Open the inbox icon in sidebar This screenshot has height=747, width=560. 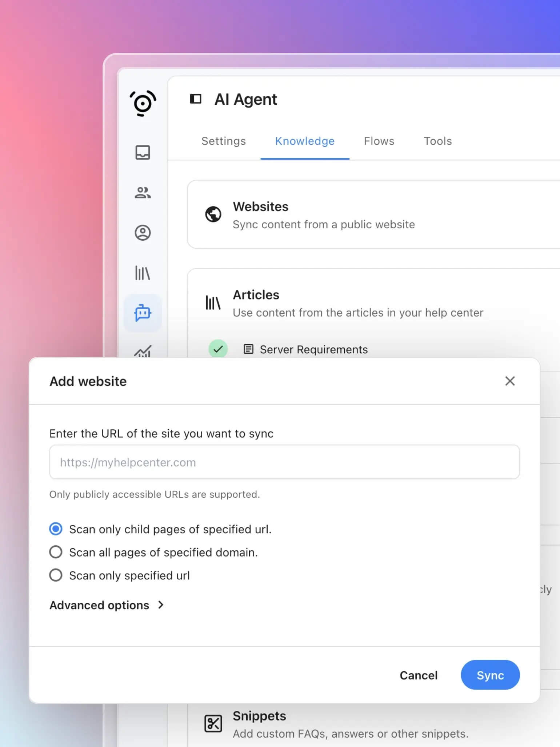point(143,153)
